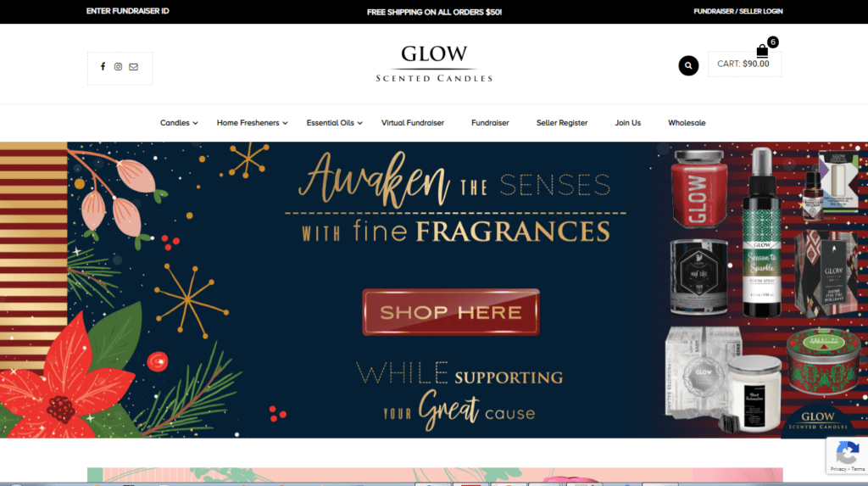The height and width of the screenshot is (486, 868).
Task: Go to the Wholesale menu item
Action: [687, 122]
